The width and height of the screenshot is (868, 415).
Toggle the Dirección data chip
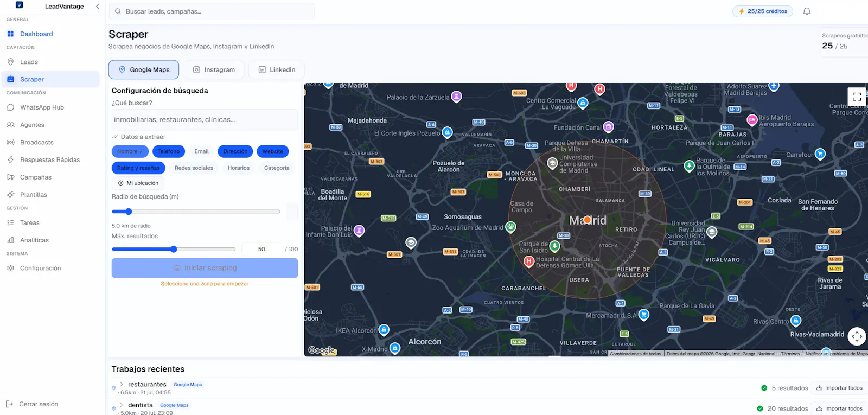pyautogui.click(x=235, y=151)
